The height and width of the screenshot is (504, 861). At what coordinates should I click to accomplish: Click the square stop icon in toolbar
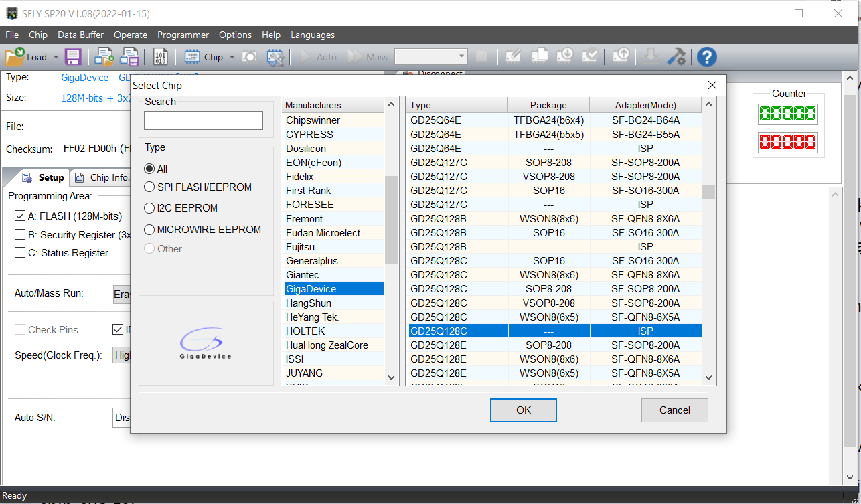(481, 57)
